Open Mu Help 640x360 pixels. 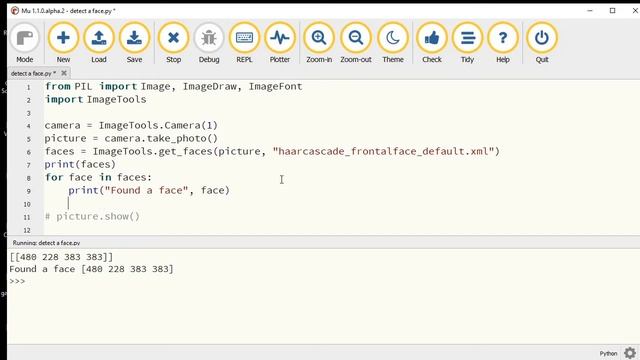[503, 43]
